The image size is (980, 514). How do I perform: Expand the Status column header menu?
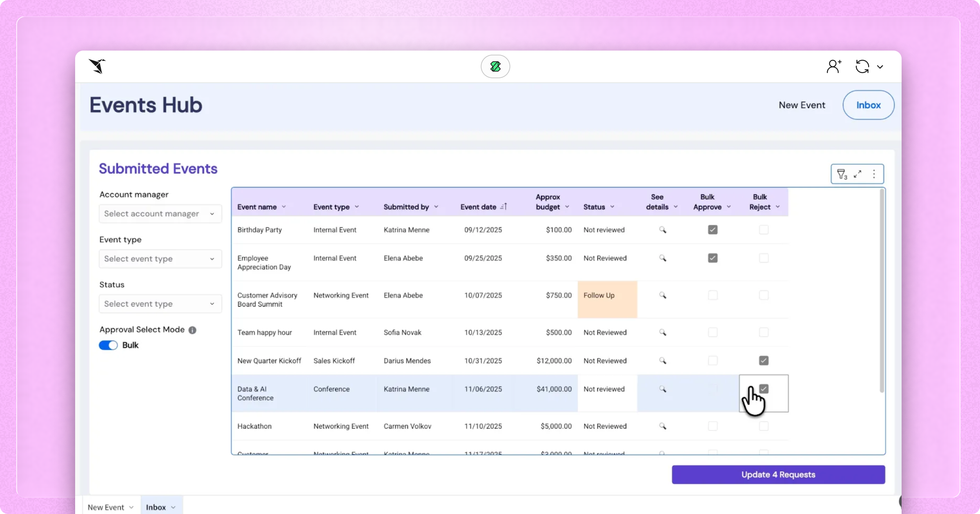pos(612,207)
